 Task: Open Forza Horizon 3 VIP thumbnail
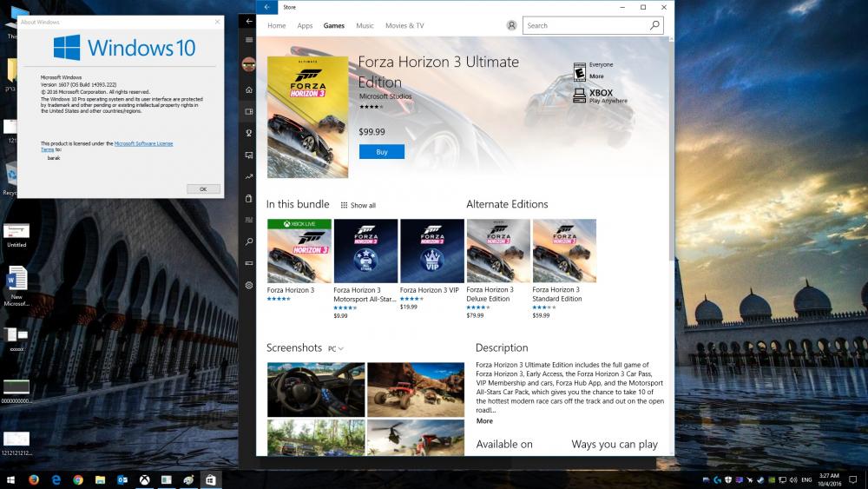pyautogui.click(x=432, y=251)
